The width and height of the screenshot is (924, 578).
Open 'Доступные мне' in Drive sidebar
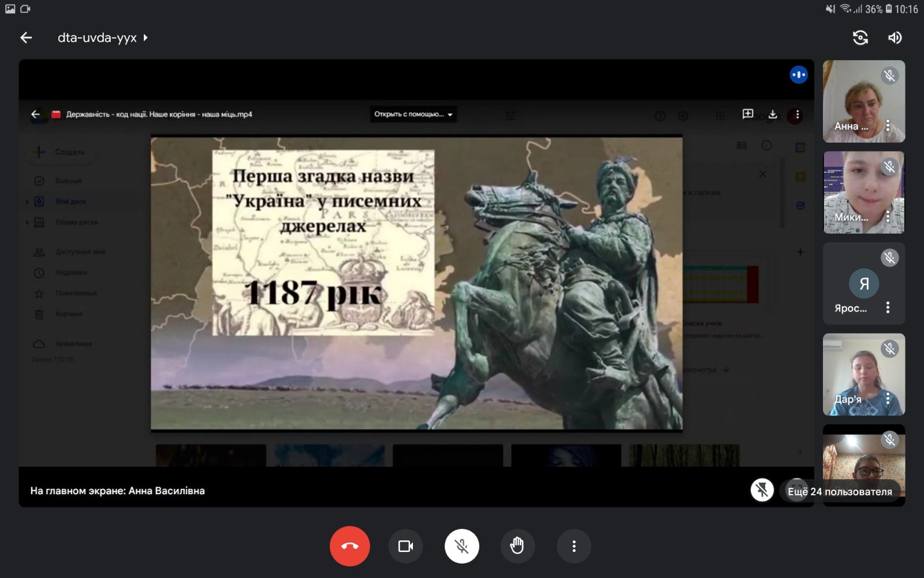click(80, 251)
